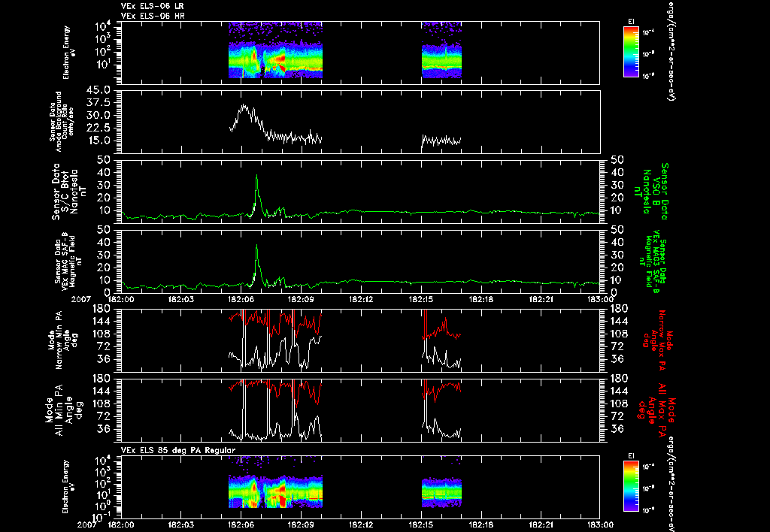Click the "EI" label above bottom color bar
Screen dimensions: 770x532
tap(631, 456)
